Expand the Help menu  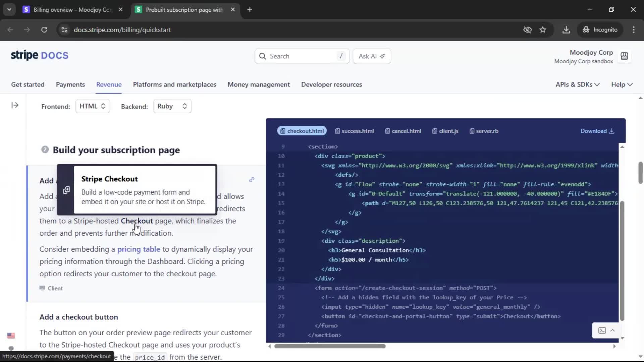point(622,84)
